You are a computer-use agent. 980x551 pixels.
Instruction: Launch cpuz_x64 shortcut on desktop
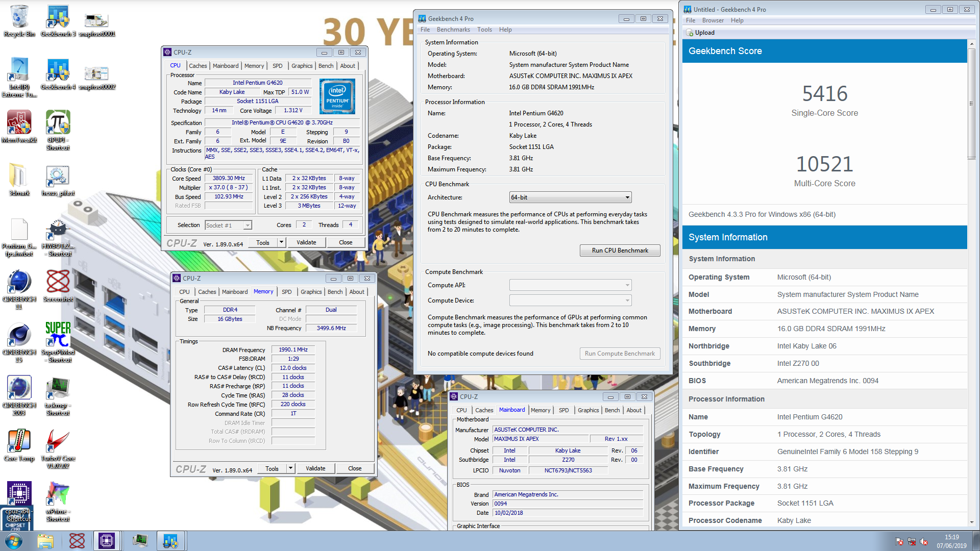[19, 501]
